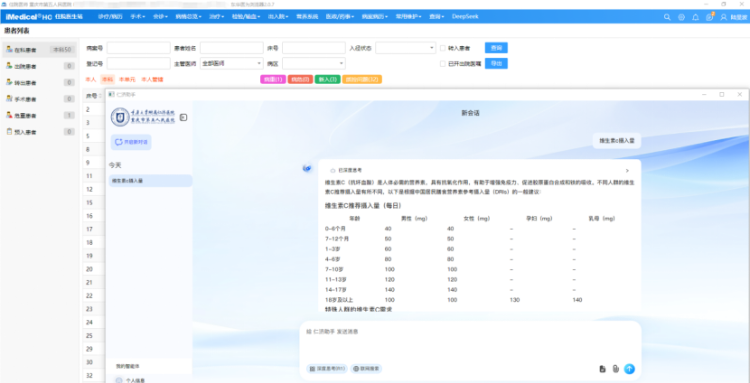This screenshot has width=750, height=383.
Task: Open the 入径状态 dropdown
Action: click(406, 48)
